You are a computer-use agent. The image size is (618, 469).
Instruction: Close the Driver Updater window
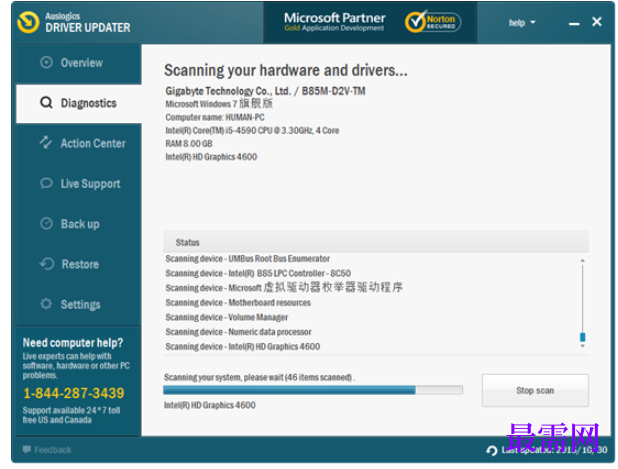click(597, 22)
